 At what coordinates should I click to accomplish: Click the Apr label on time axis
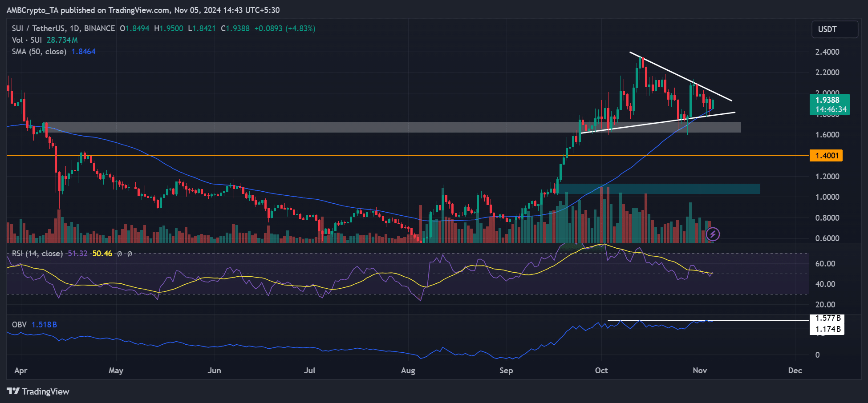point(20,371)
